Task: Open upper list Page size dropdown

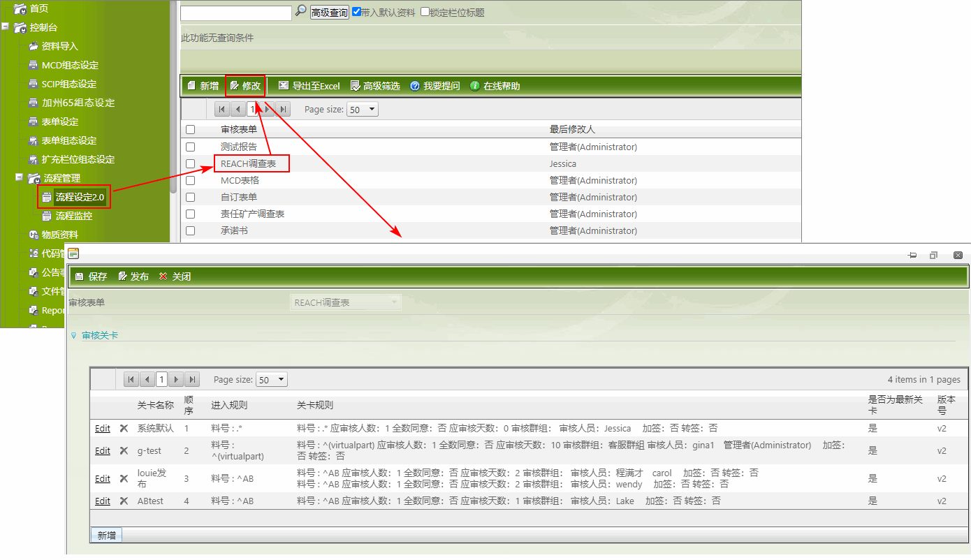Action: pyautogui.click(x=363, y=110)
